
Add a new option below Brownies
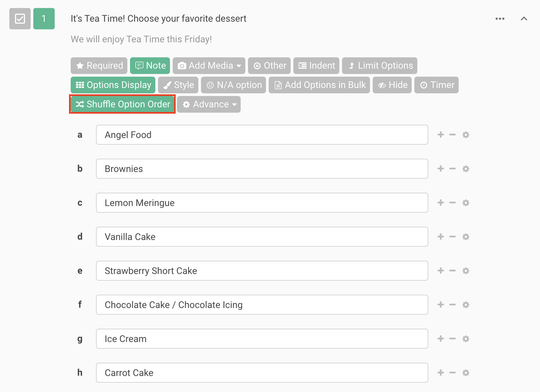pyautogui.click(x=440, y=169)
